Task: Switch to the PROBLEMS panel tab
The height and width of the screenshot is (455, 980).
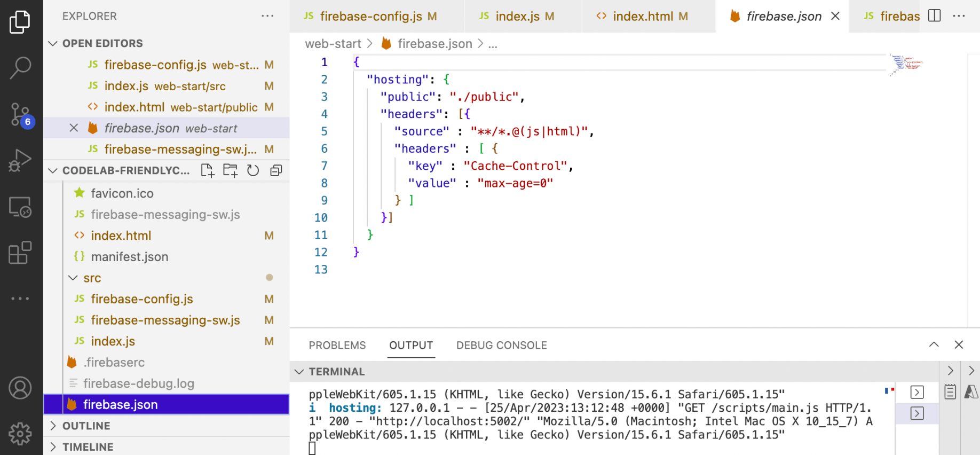Action: pos(337,346)
